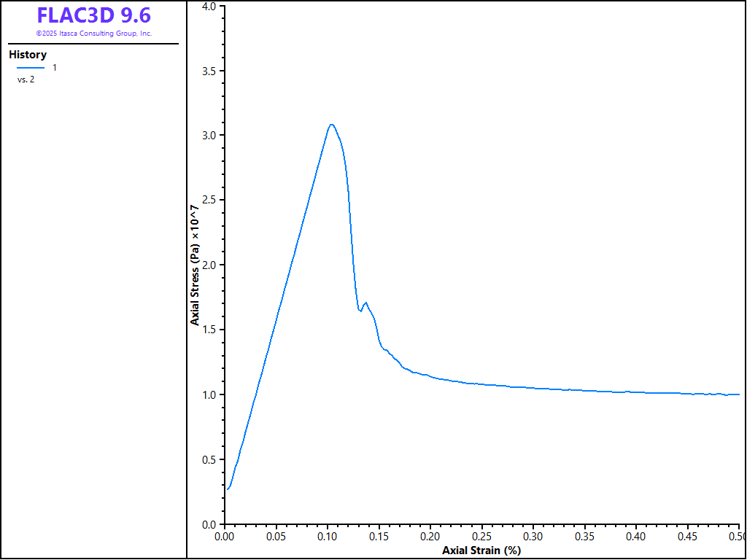Click the 0.10 tick label on x-axis
This screenshot has width=747, height=560.
pos(328,536)
